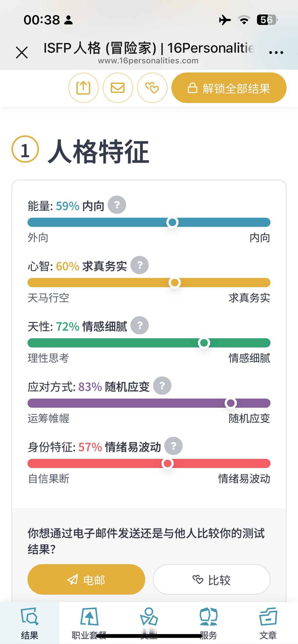Close the in-app browser page
298x644 pixels.
(x=22, y=53)
